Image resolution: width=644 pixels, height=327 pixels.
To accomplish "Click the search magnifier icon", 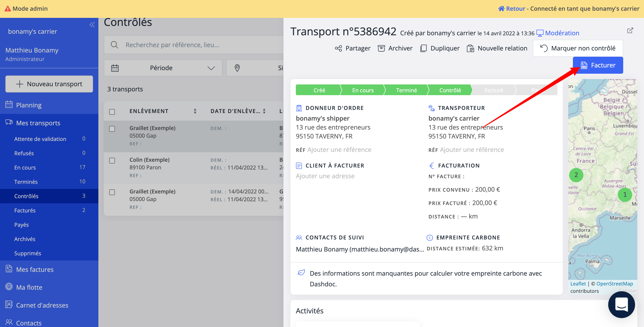I will pyautogui.click(x=114, y=45).
